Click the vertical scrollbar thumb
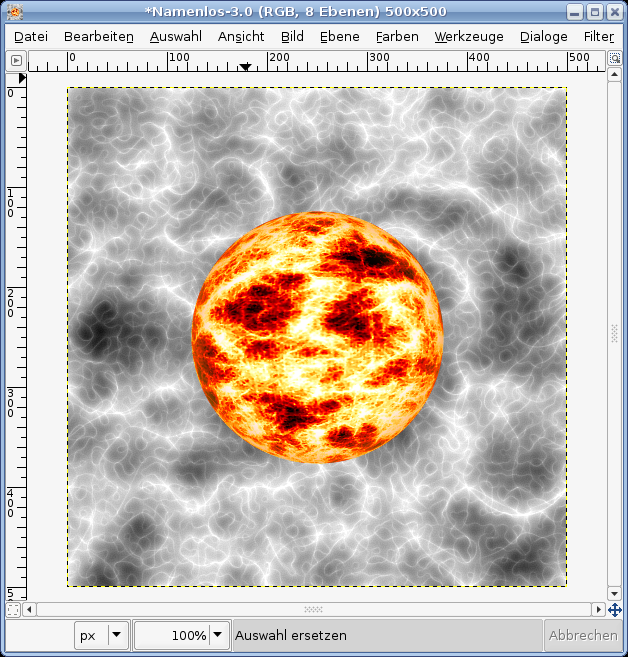Viewport: 628px width, 657px height. tap(614, 334)
